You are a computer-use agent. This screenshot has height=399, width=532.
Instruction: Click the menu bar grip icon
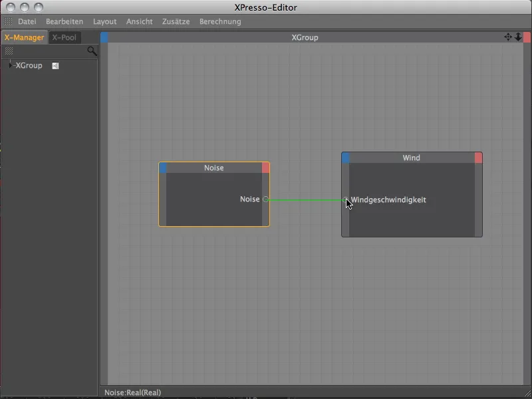tap(8, 21)
